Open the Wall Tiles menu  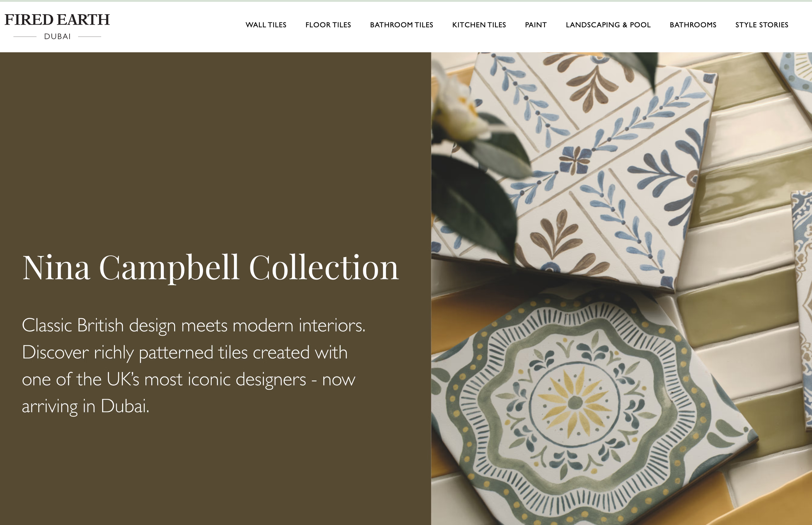[x=266, y=25]
